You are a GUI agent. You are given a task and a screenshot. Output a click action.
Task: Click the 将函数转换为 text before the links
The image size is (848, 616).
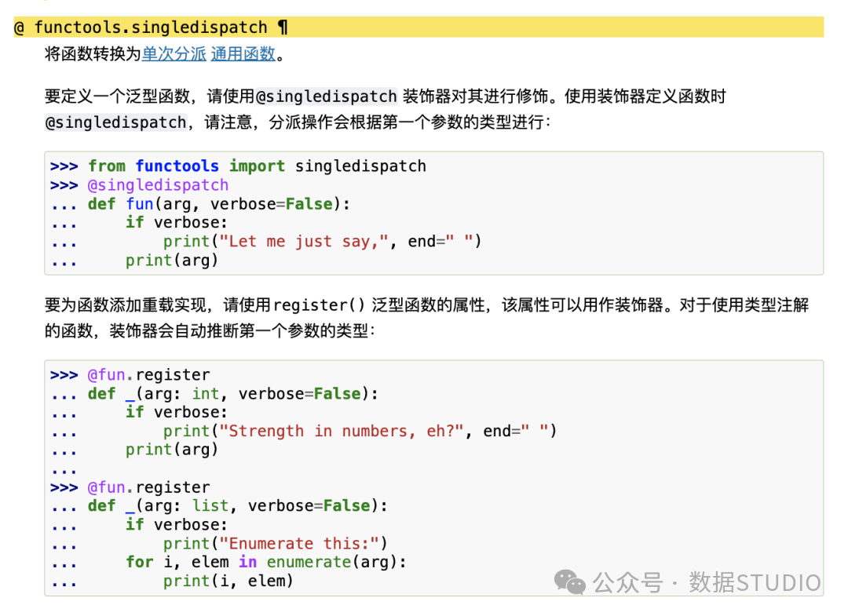(x=93, y=54)
